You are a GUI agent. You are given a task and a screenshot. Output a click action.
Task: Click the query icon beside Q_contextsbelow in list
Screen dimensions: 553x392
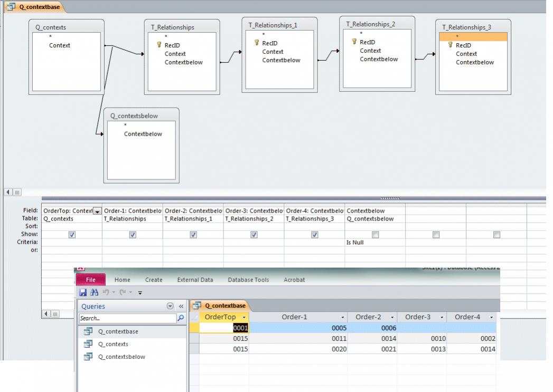(88, 357)
